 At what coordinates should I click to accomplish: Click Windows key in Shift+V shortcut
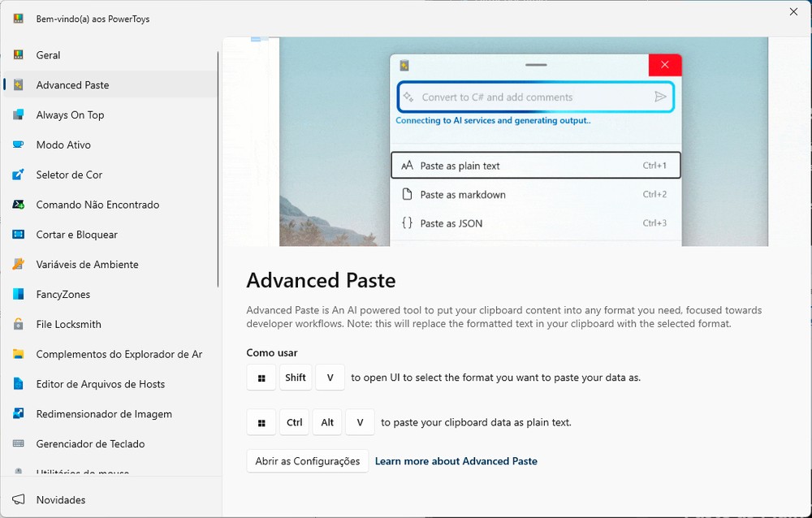point(261,378)
